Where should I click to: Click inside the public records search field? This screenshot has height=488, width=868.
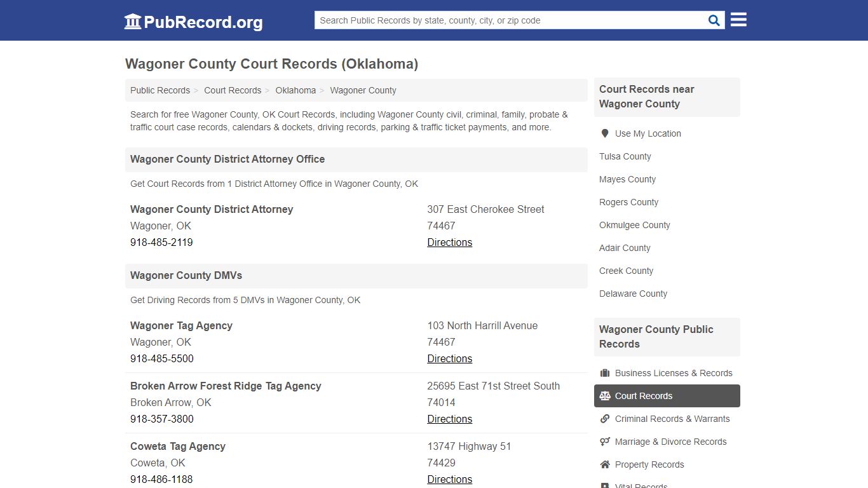tap(508, 20)
